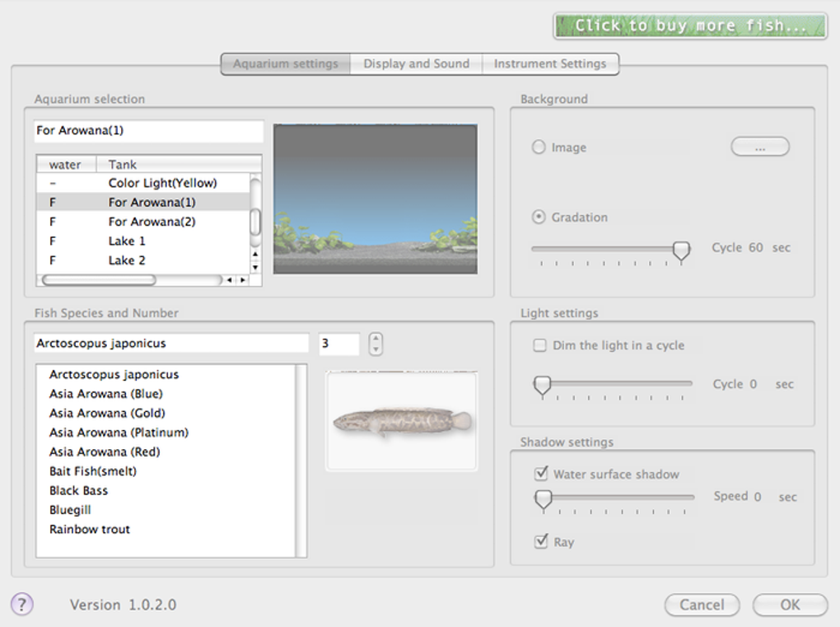This screenshot has width=840, height=627.
Task: Open the help button
Action: (x=21, y=605)
